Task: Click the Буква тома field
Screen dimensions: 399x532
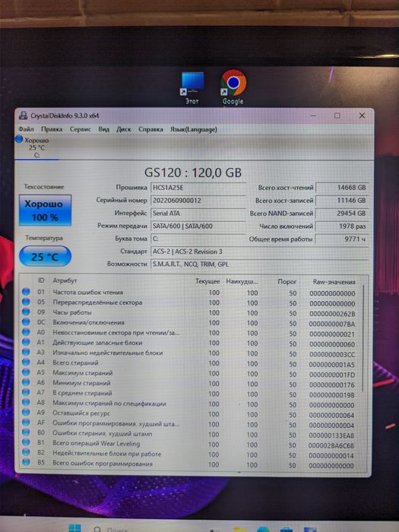Action: 198,239
